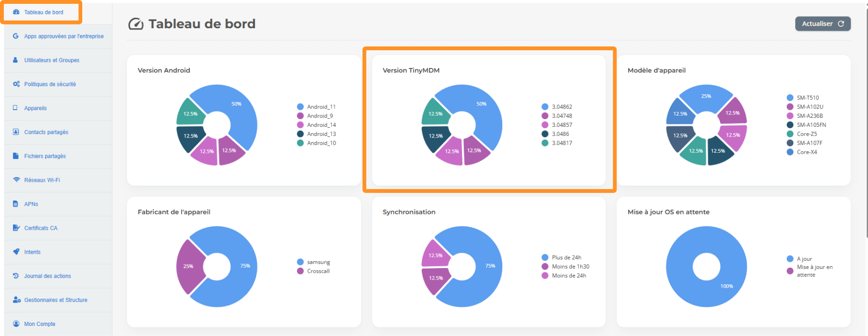Image resolution: width=868 pixels, height=336 pixels.
Task: Click the 3.04862 legend color dot
Action: 545,107
